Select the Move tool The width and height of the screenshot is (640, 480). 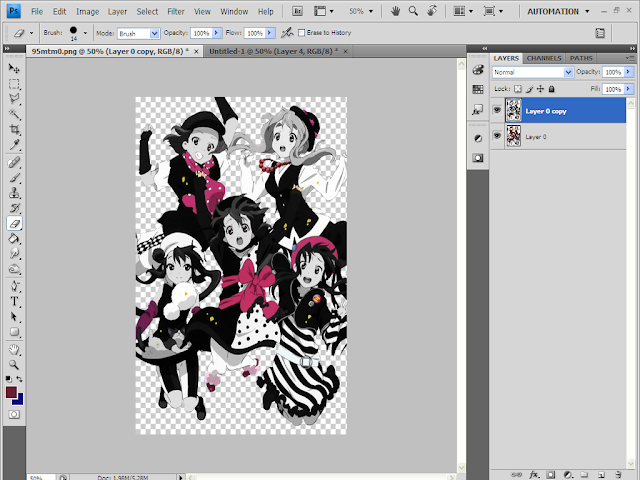click(14, 69)
